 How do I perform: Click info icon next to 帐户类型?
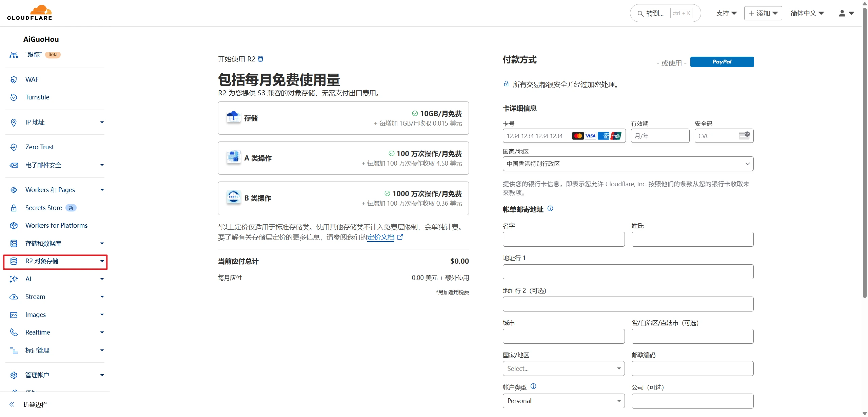point(533,386)
